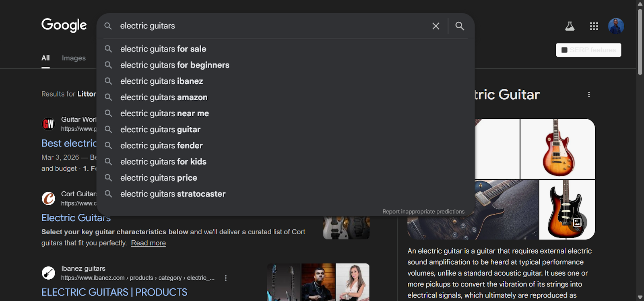The width and height of the screenshot is (644, 301).
Task: Open the Google account profile picture
Action: [x=616, y=26]
